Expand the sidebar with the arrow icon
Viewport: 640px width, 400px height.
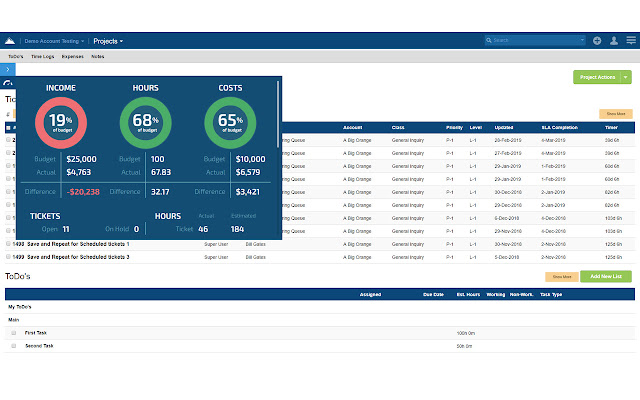coord(8,69)
